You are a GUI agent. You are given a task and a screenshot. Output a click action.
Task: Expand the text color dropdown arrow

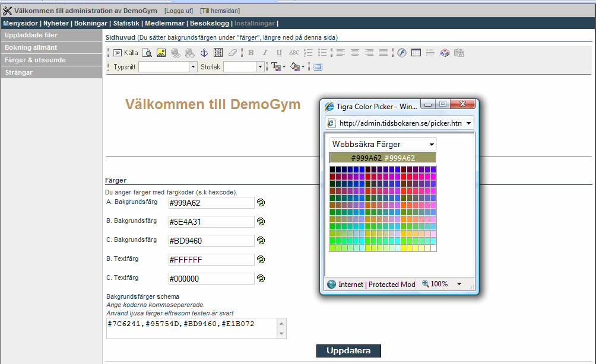(x=284, y=67)
